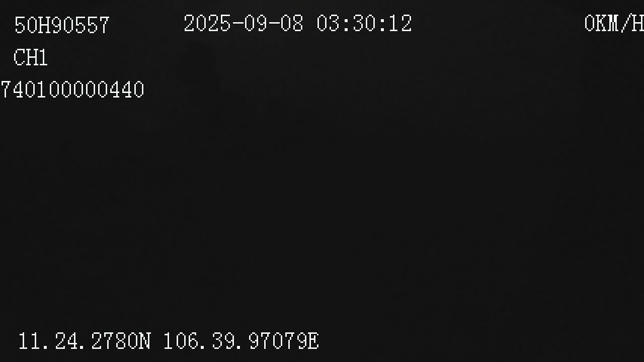Click the hour value 03 in the time

click(x=329, y=24)
